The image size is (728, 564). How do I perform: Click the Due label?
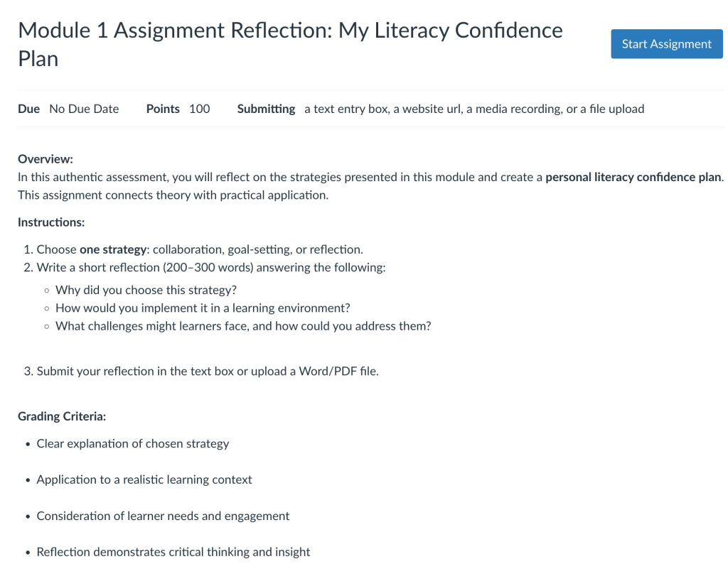(28, 109)
